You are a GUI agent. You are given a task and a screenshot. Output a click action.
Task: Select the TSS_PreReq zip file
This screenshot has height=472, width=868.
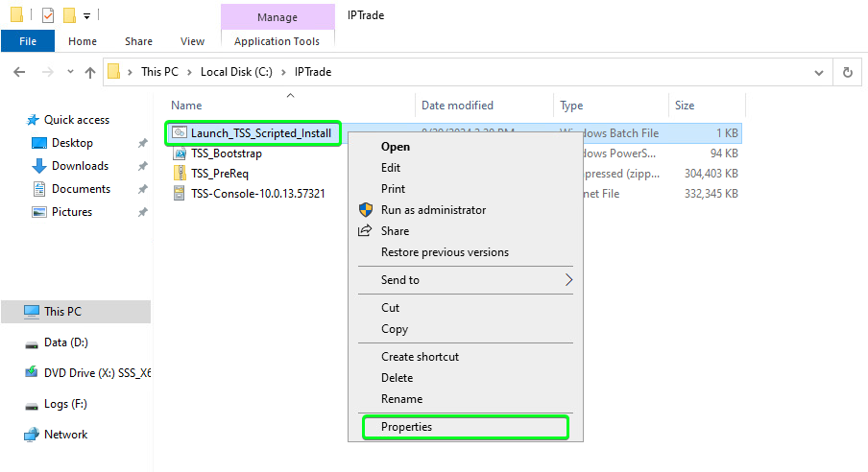[x=220, y=174]
